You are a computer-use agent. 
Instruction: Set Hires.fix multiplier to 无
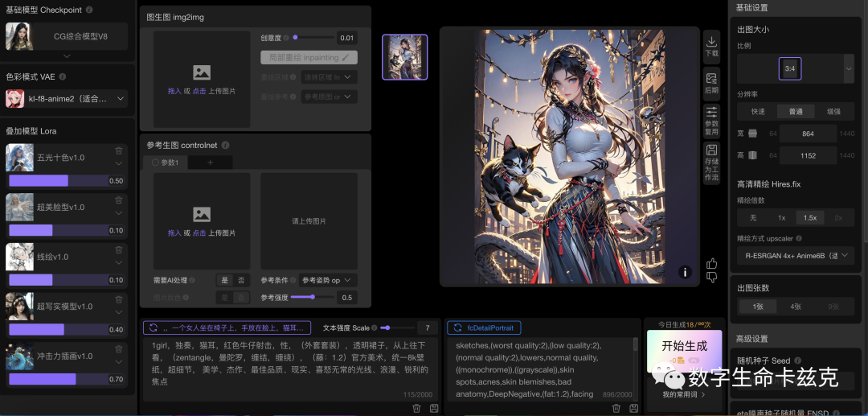(753, 218)
